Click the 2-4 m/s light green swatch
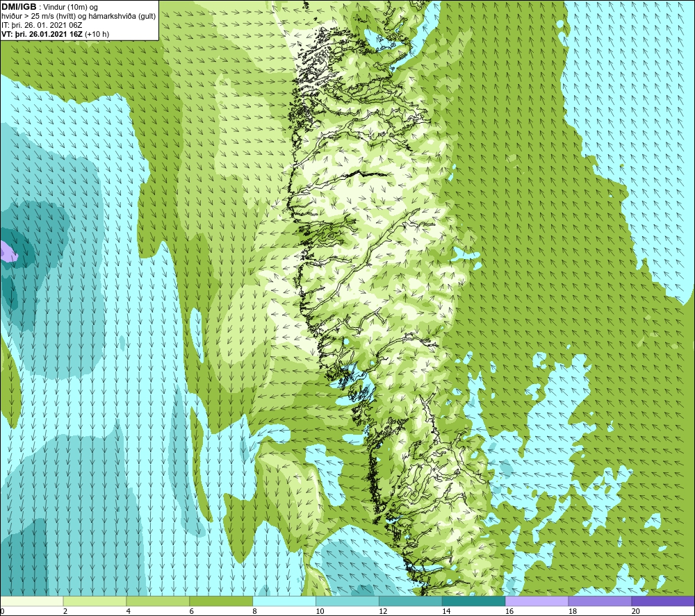The height and width of the screenshot is (616, 695). coord(95,601)
